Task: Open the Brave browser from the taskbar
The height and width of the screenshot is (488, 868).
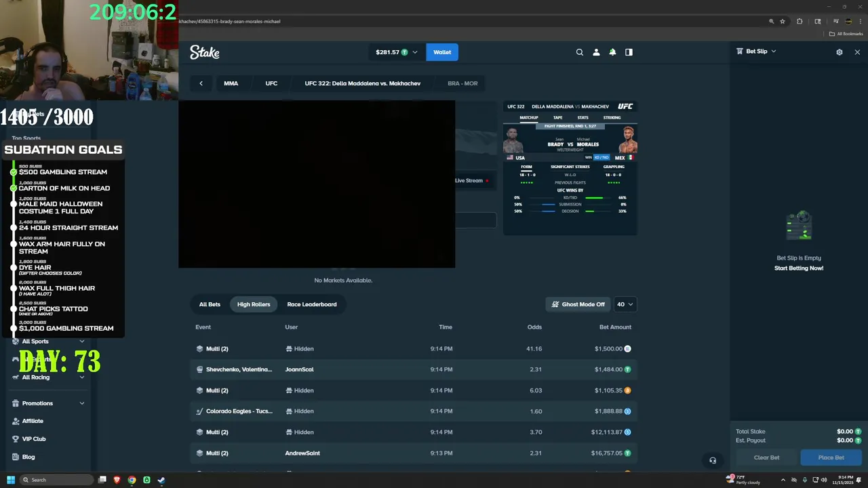Action: click(117, 480)
